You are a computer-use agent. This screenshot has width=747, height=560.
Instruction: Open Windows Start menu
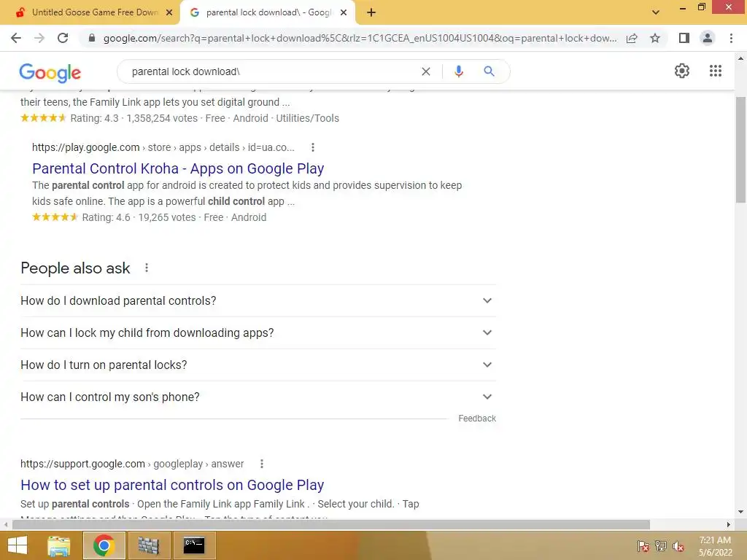[18, 545]
